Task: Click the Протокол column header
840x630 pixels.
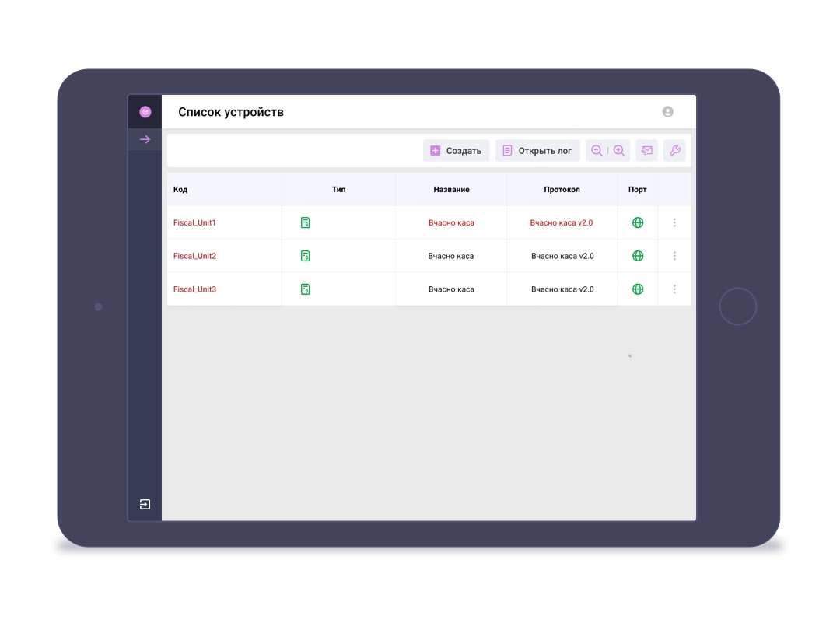Action: pyautogui.click(x=562, y=190)
